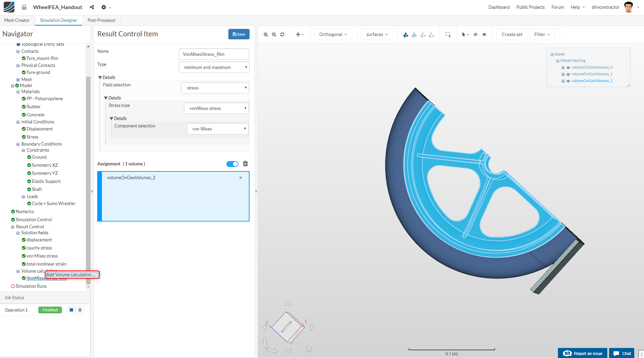Rotate view down with bottom arrow

[288, 351]
